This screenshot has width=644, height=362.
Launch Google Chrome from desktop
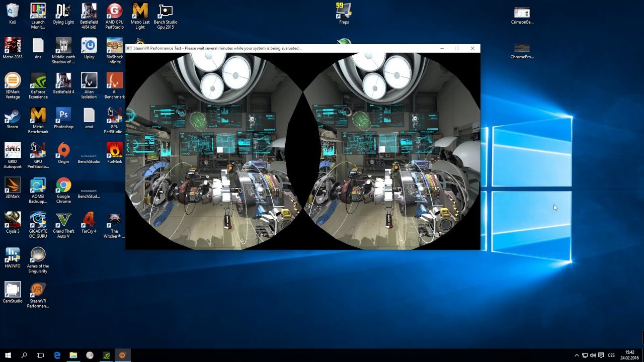pos(63,190)
